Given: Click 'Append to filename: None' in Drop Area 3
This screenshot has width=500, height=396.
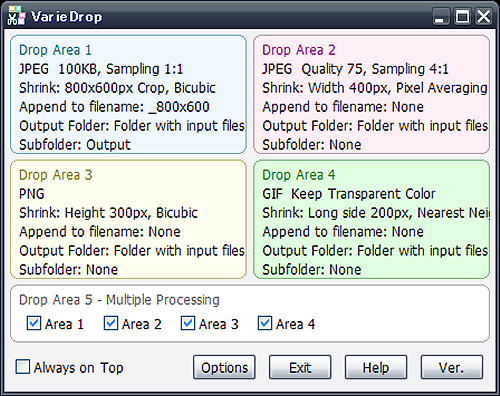Looking at the screenshot, I should [x=100, y=232].
